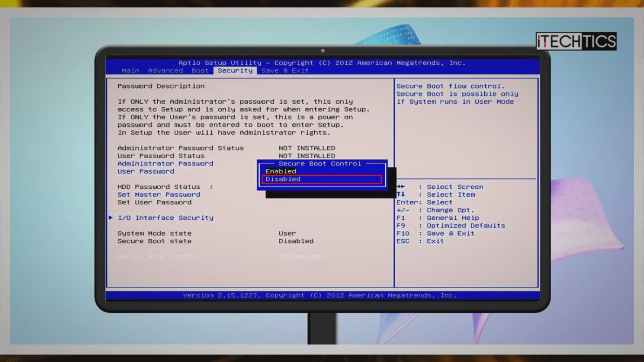The image size is (644, 362).
Task: Click the left-right arrows Select Screen icon
Action: (x=401, y=187)
